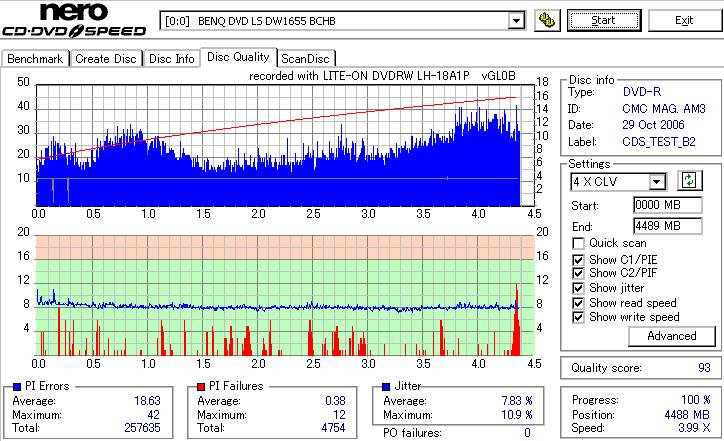Click the Quality score value 93
724x441 pixels.
[704, 368]
